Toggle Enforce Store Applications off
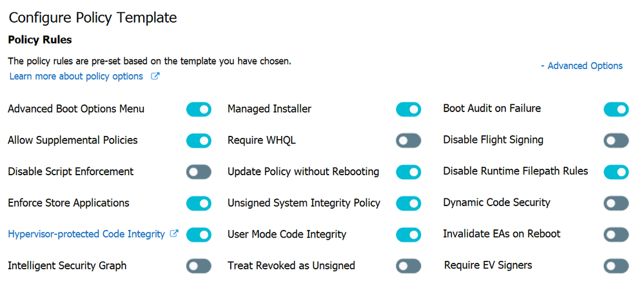 point(199,204)
